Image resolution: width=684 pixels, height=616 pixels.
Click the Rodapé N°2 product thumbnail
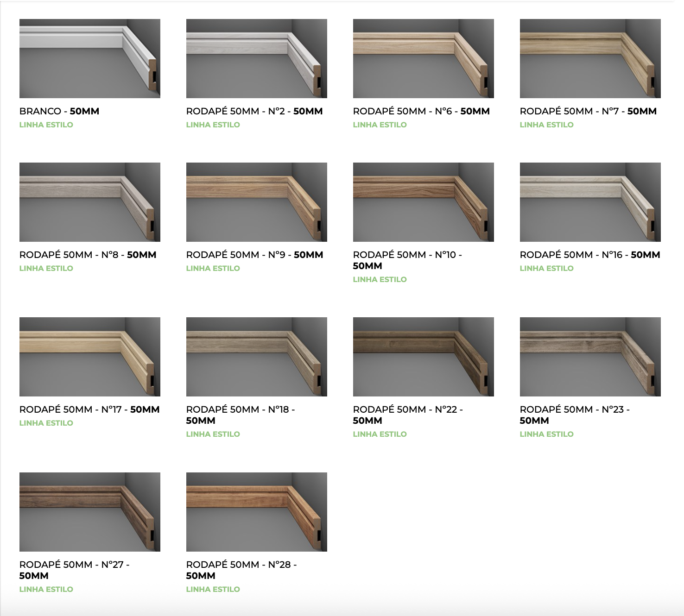coord(256,58)
